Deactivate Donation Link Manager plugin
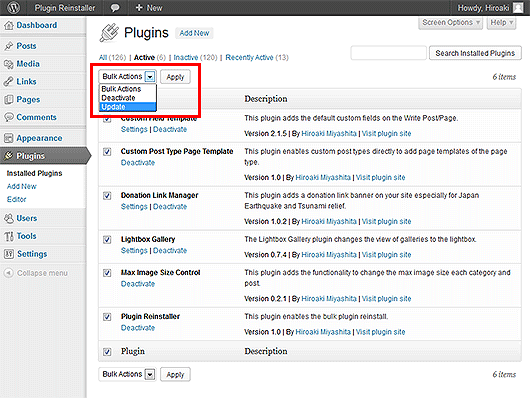 170,206
